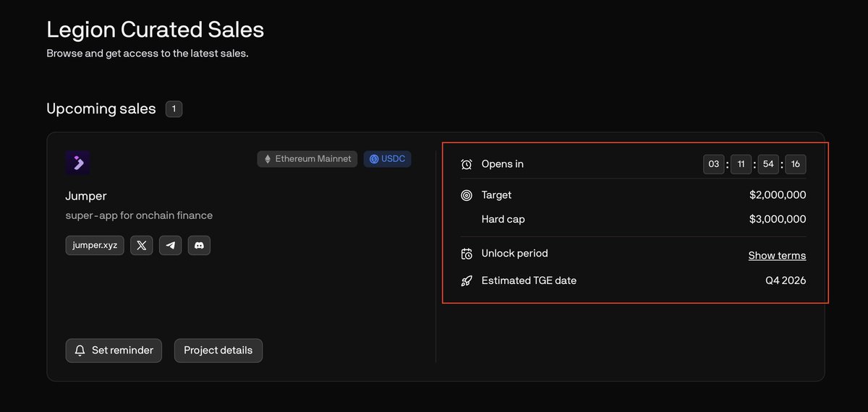868x412 pixels.
Task: Click the Legion Curated Sales heading
Action: (156, 30)
